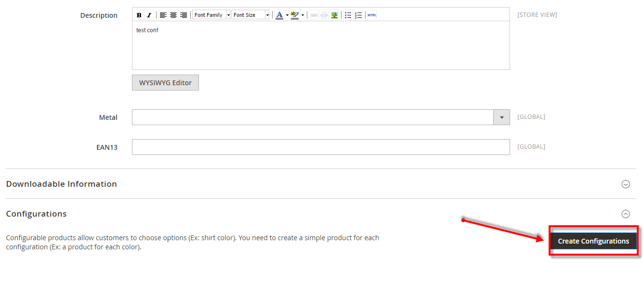Screen dimensions: 644x284
Task: Open the Metal attribute dropdown
Action: (x=502, y=117)
